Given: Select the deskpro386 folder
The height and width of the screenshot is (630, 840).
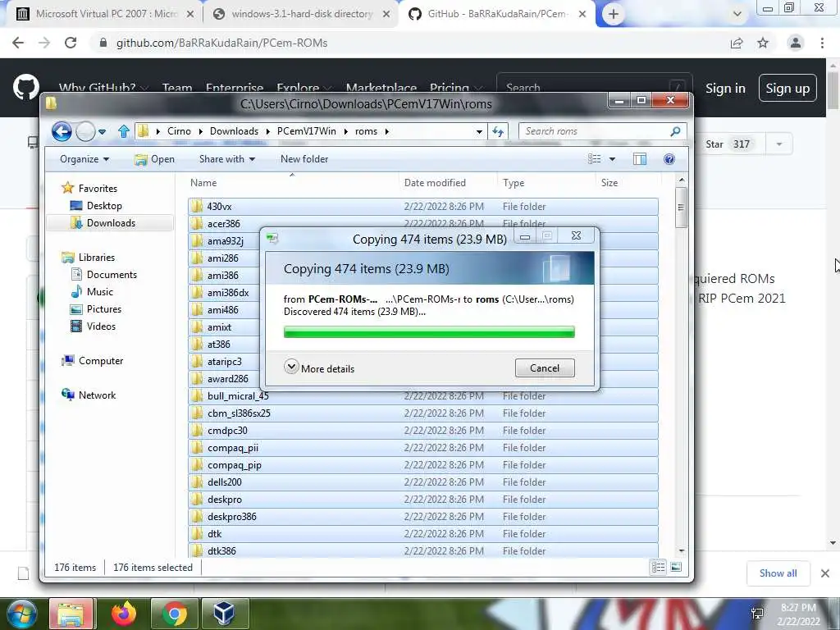Looking at the screenshot, I should pyautogui.click(x=423, y=517).
